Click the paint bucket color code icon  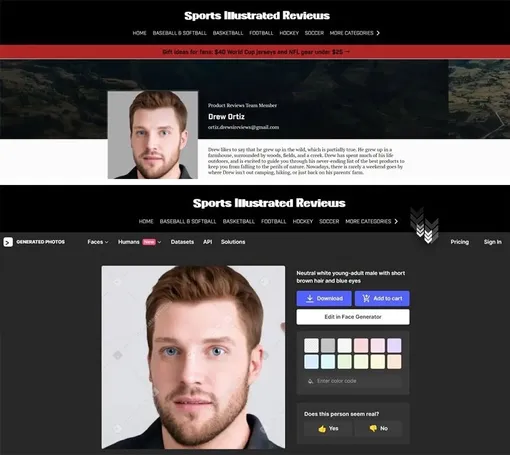310,381
